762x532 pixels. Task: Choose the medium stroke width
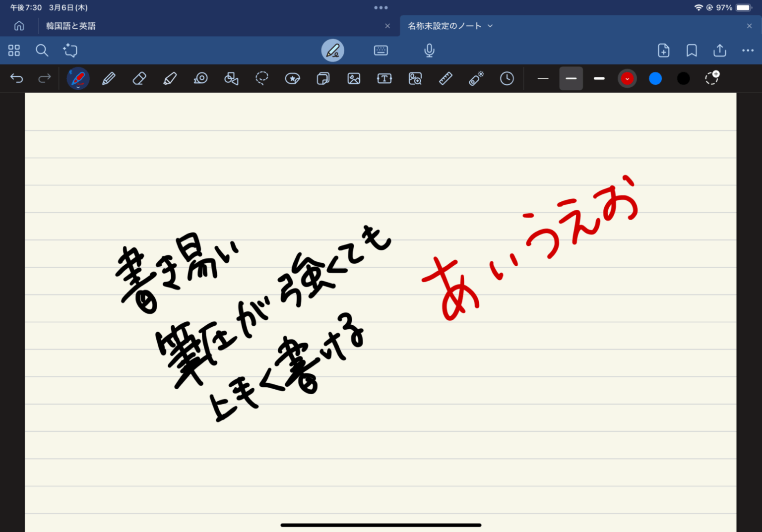[571, 78]
